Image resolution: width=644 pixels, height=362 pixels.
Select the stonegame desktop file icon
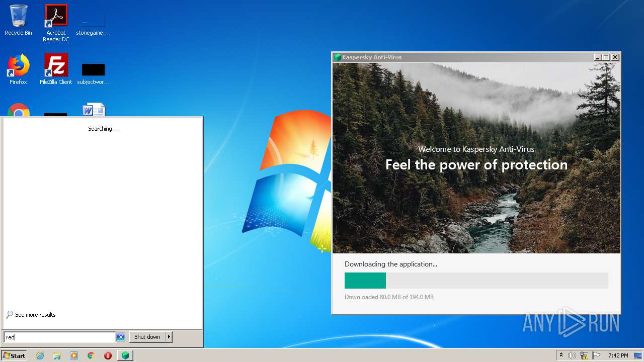click(x=93, y=23)
